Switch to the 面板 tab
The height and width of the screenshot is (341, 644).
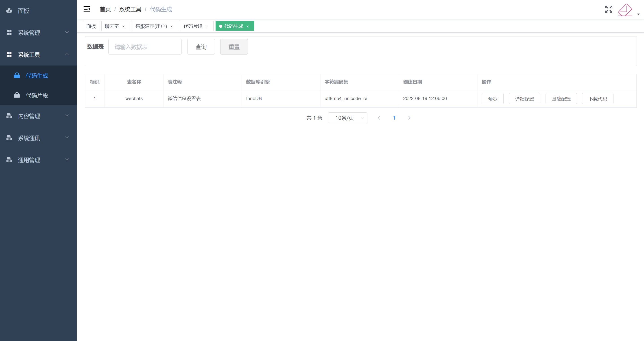click(91, 26)
